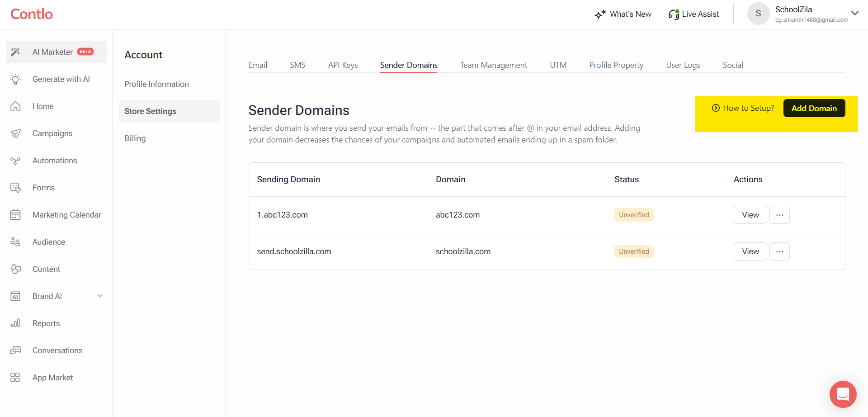Screen dimensions: 868x417
Task: Click the Brand AI icon
Action: pyautogui.click(x=15, y=296)
